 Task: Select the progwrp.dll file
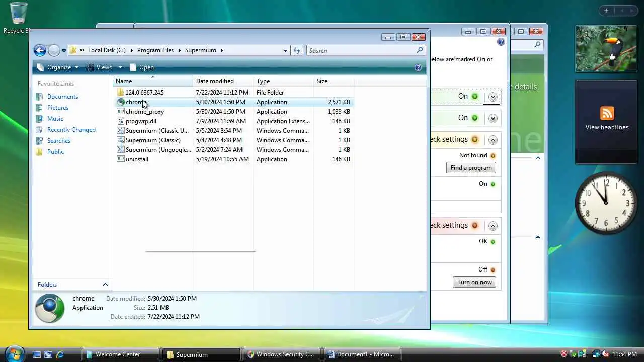coord(141,121)
